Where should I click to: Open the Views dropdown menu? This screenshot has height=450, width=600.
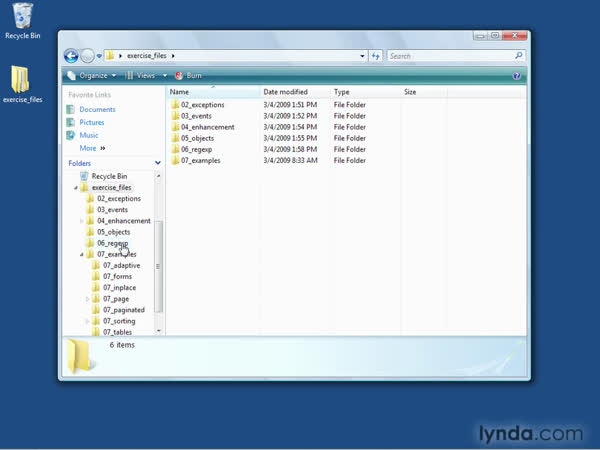[146, 75]
